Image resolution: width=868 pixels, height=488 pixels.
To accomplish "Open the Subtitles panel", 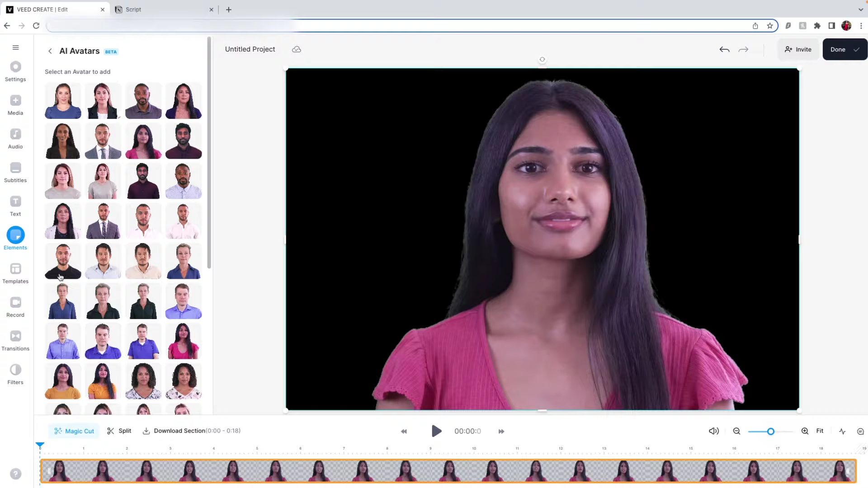I will click(15, 172).
